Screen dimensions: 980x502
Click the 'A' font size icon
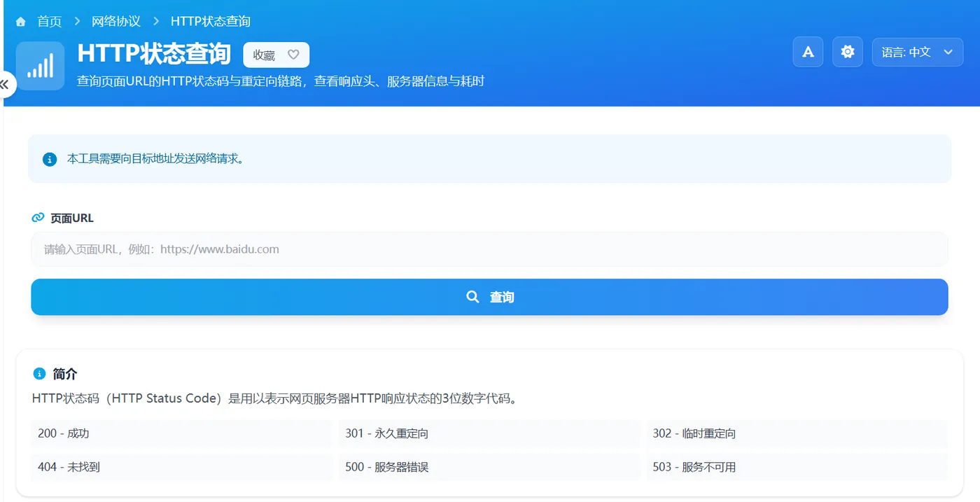[808, 52]
